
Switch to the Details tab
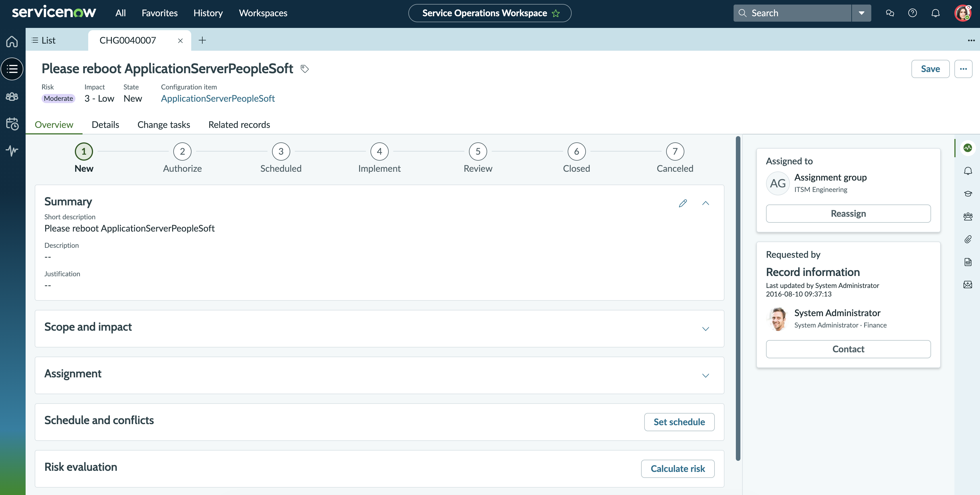pyautogui.click(x=105, y=125)
